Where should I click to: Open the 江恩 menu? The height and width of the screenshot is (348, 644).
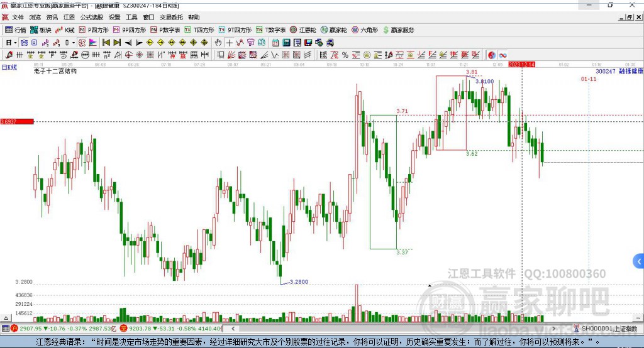pos(69,17)
